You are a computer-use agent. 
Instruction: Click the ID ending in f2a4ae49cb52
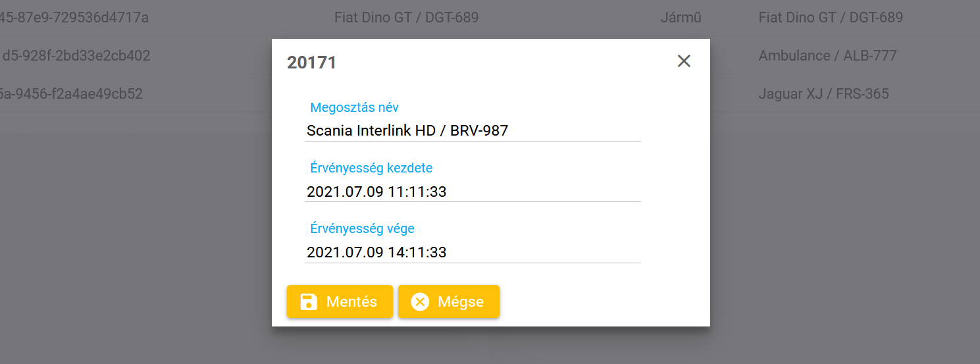coord(71,94)
